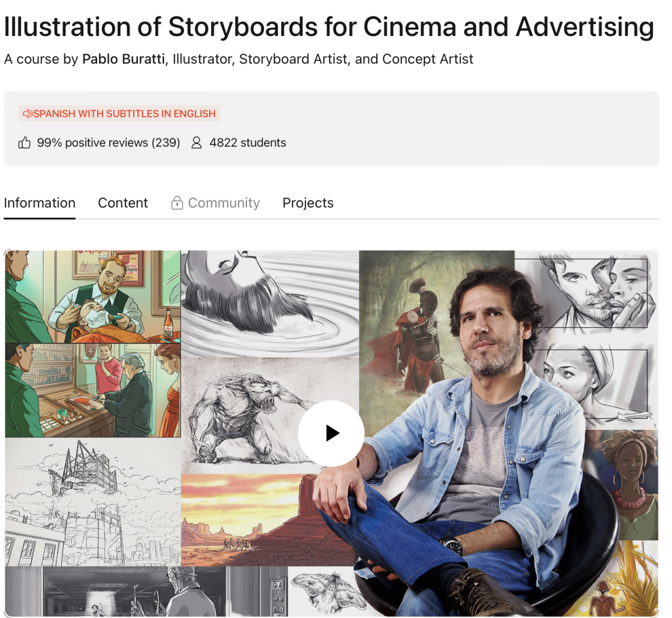The width and height of the screenshot is (672, 618).
Task: Switch to the Content tab
Action: pyautogui.click(x=123, y=203)
